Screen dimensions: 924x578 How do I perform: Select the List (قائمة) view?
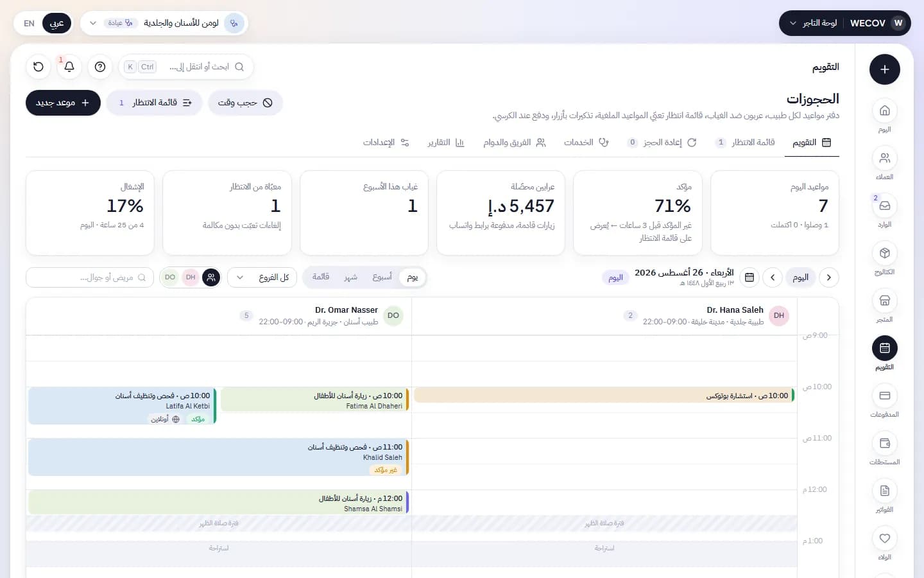(321, 277)
